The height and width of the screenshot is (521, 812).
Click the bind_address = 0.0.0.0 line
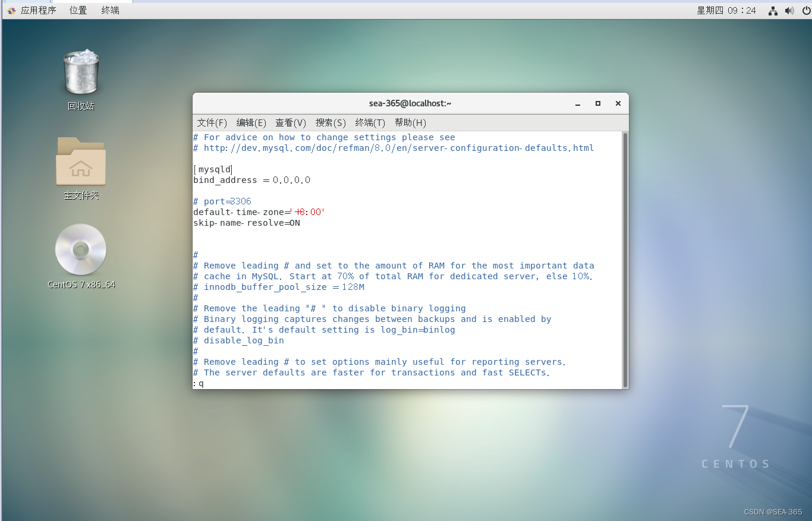251,180
